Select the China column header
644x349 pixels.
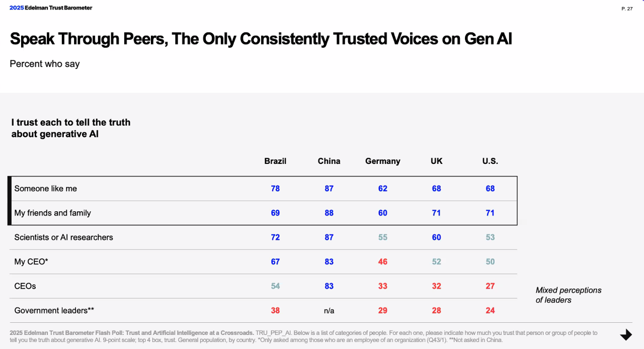pyautogui.click(x=329, y=161)
